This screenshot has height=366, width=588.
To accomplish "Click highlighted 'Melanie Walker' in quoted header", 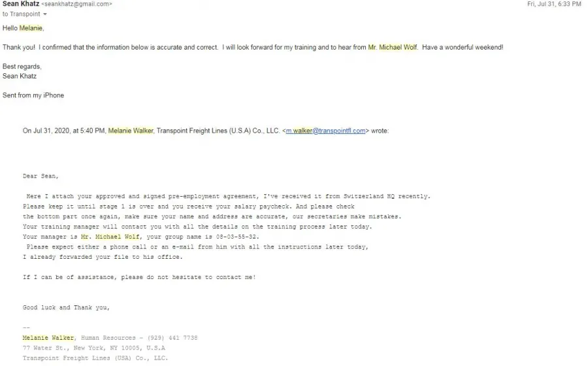I will [x=131, y=131].
